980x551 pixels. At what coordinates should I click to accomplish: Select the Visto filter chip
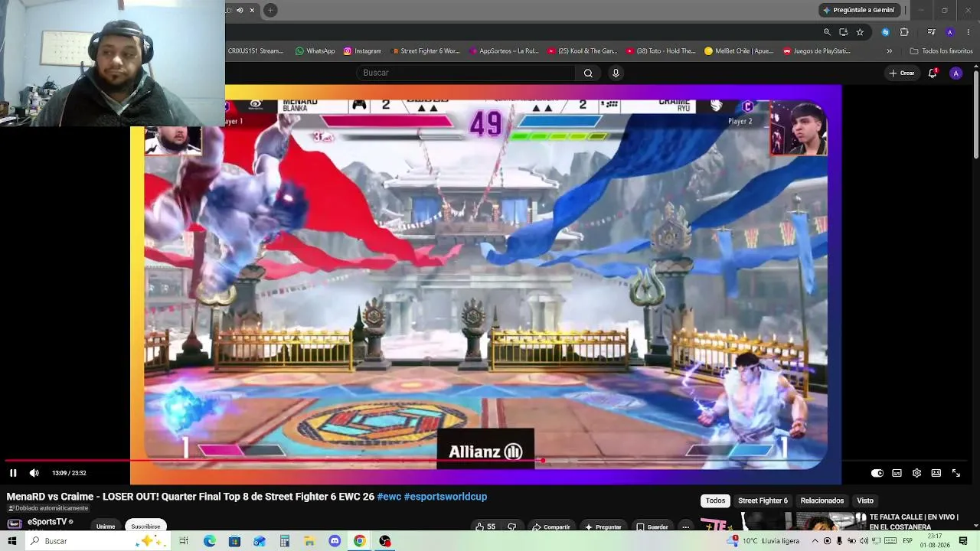[865, 500]
